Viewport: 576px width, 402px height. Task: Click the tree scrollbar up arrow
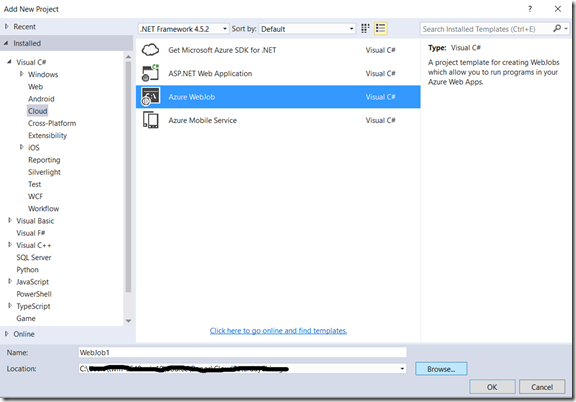coord(128,57)
